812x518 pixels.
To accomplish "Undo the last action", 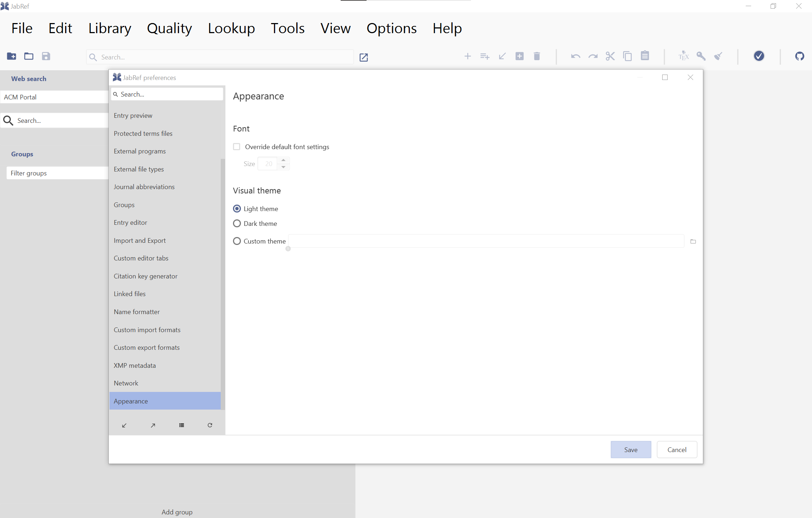I will 575,56.
